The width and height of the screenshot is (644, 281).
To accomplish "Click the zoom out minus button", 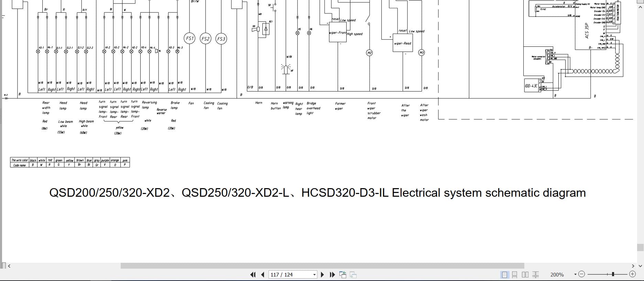I will click(581, 274).
